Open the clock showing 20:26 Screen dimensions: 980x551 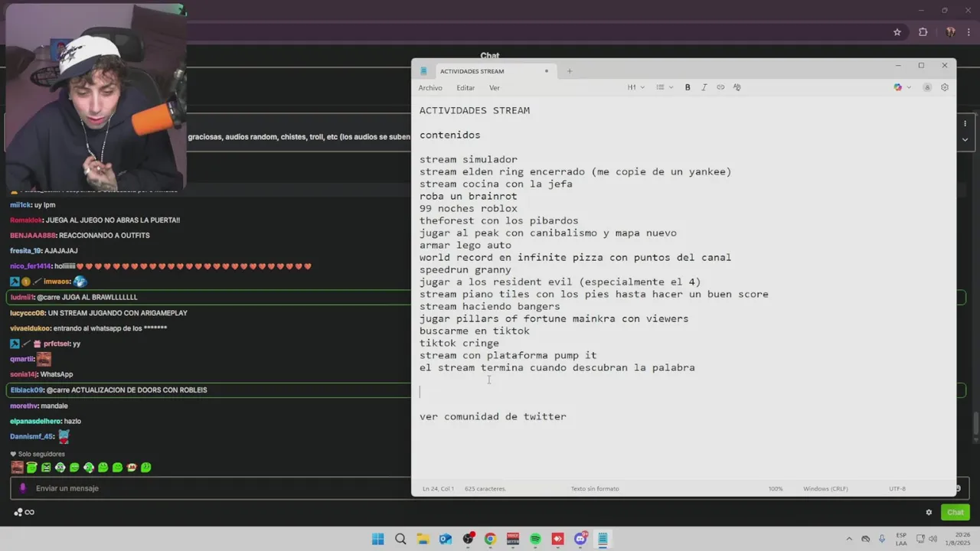tap(958, 539)
